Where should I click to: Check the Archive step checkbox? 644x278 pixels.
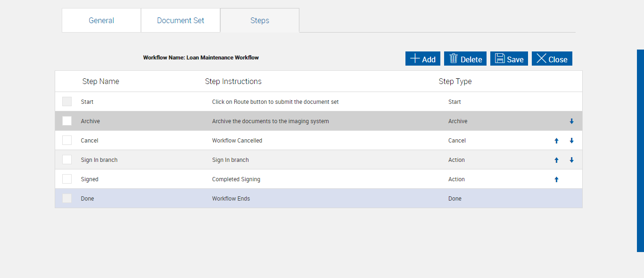coord(67,121)
